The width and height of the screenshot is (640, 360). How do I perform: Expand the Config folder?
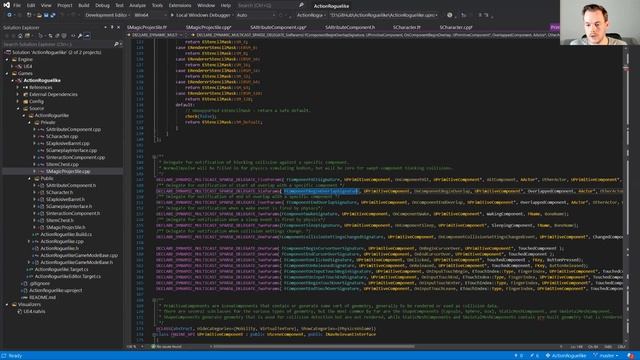(x=18, y=101)
